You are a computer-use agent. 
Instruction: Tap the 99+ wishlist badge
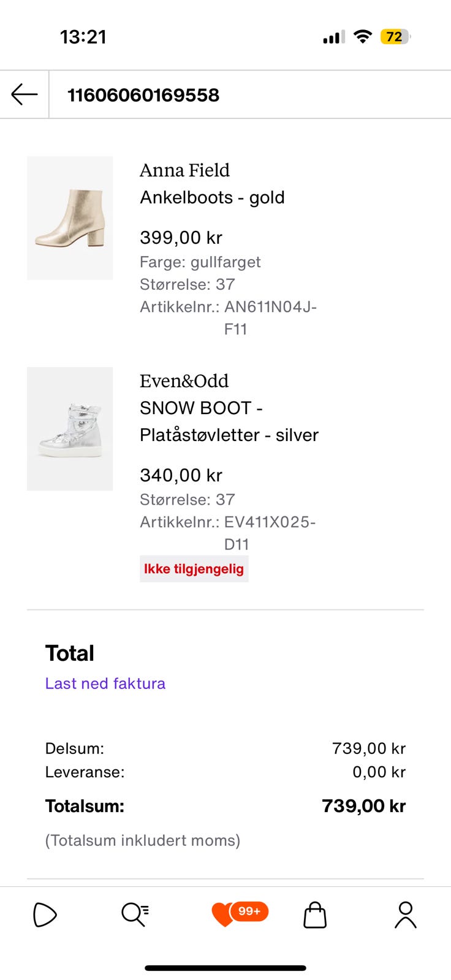point(249,911)
